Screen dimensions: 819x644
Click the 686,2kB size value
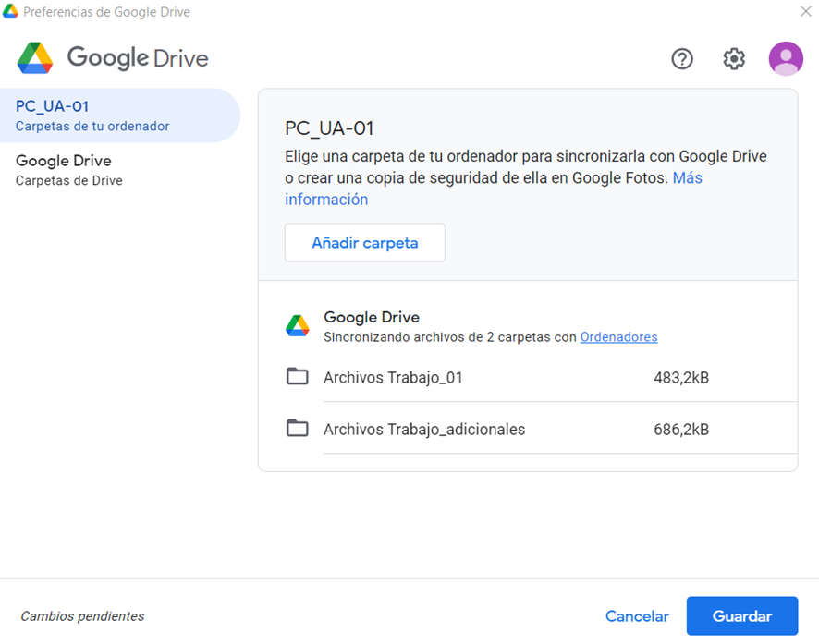[681, 429]
